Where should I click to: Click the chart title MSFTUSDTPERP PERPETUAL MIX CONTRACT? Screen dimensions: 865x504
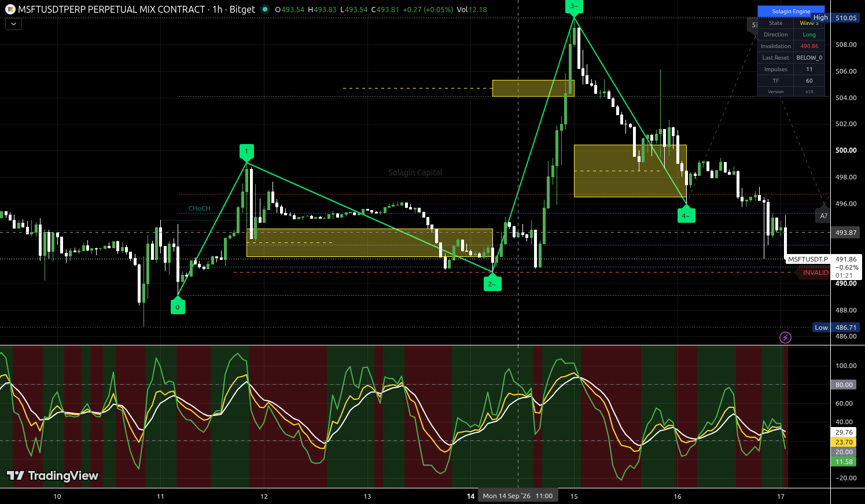(112, 9)
